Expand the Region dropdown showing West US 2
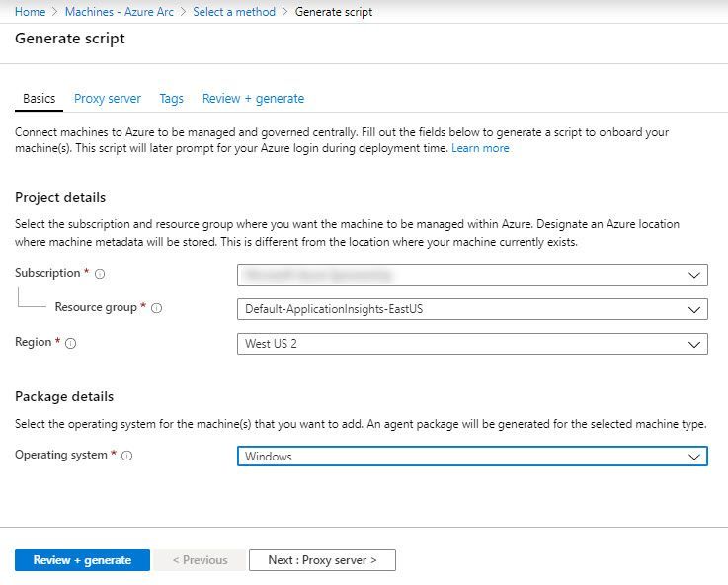This screenshot has height=585, width=728. pos(472,344)
